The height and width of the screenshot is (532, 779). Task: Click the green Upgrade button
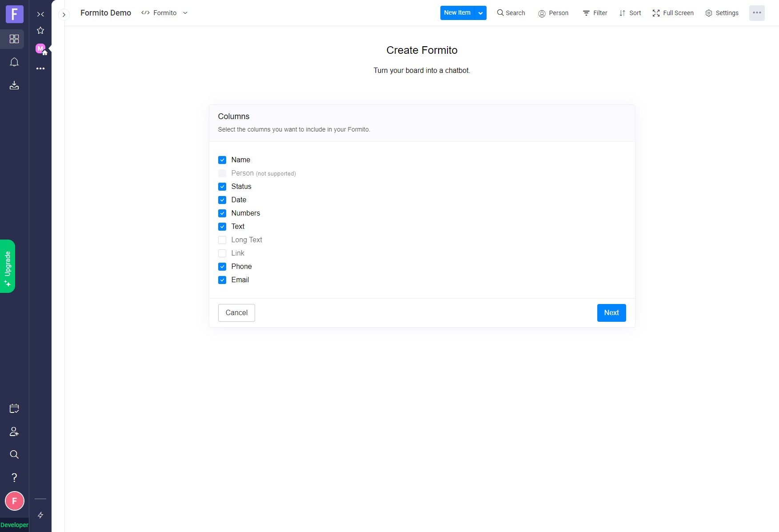[8, 266]
